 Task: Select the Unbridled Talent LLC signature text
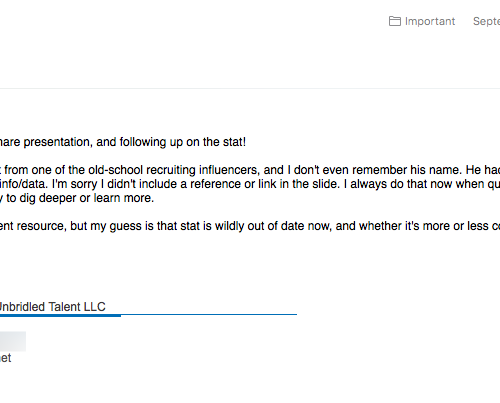coord(52,307)
